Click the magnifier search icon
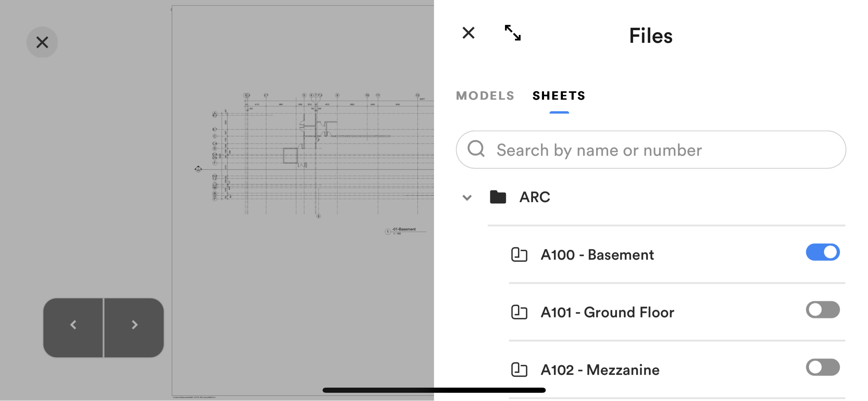The height and width of the screenshot is (401, 868). pos(477,149)
